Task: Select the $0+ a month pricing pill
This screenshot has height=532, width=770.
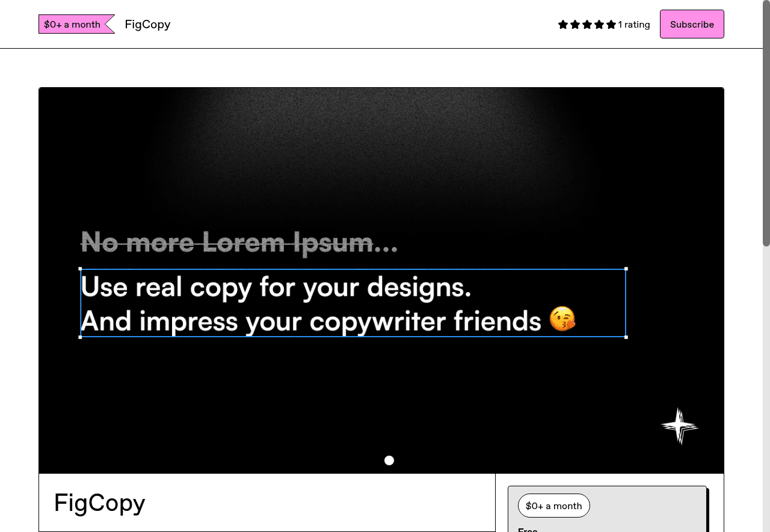Action: 553,506
